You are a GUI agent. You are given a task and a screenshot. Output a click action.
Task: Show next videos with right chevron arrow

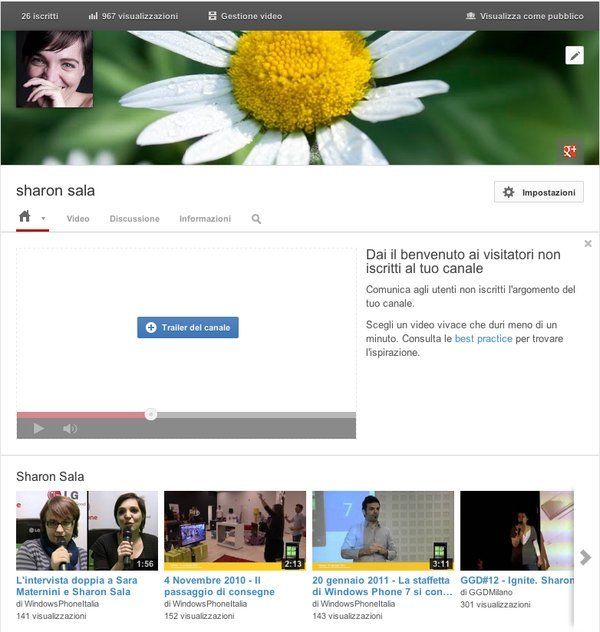tap(585, 557)
